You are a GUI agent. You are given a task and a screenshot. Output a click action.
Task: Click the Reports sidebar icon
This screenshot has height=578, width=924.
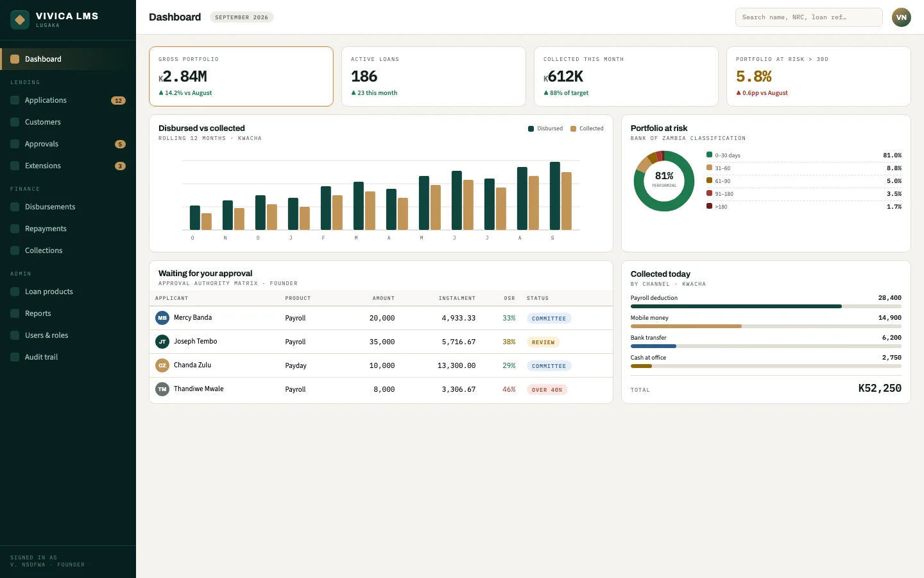pos(15,313)
